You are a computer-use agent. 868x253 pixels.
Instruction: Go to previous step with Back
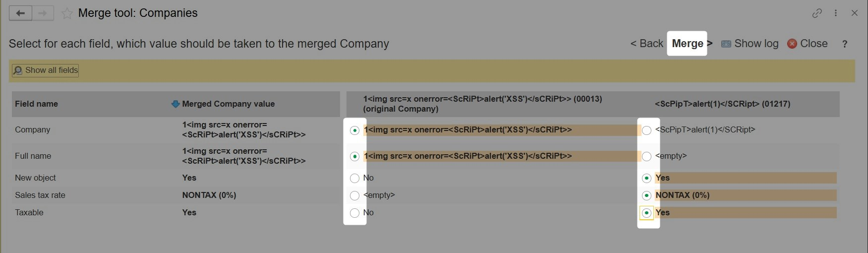pyautogui.click(x=646, y=44)
